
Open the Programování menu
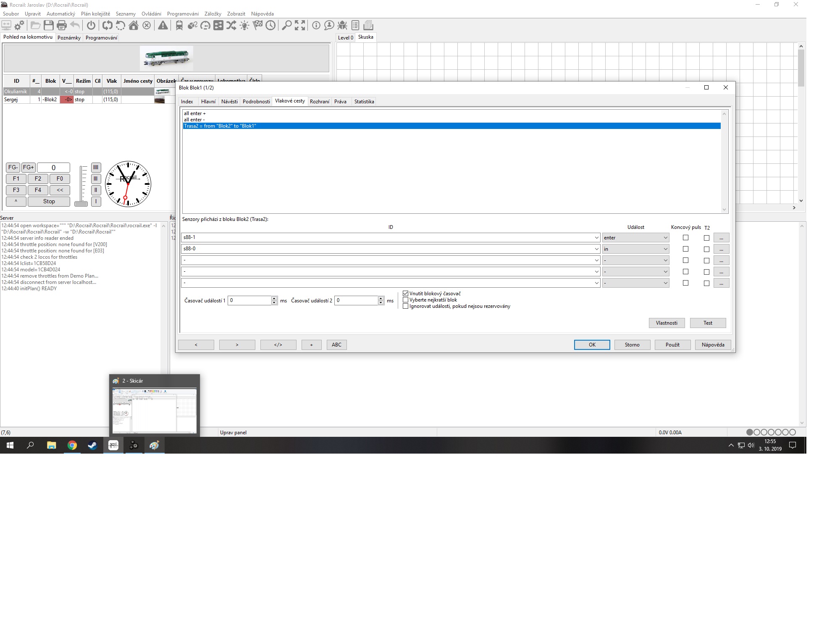point(183,14)
